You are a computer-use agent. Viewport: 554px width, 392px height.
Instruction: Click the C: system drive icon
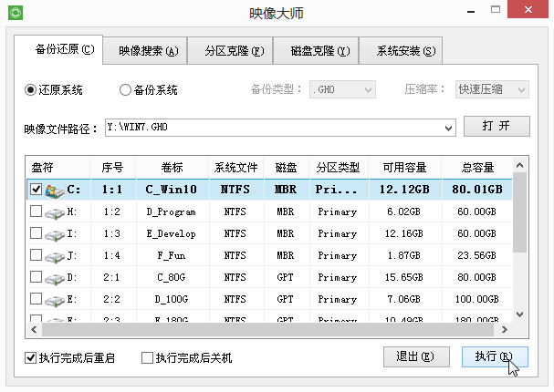56,190
